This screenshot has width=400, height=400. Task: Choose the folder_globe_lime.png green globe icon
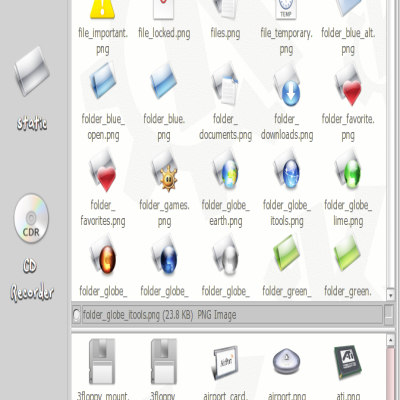(x=348, y=170)
